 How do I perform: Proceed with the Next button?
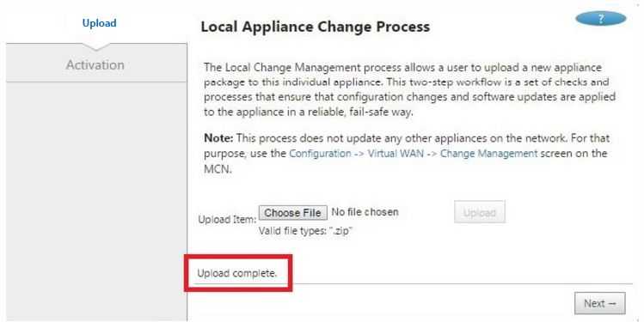(x=599, y=304)
